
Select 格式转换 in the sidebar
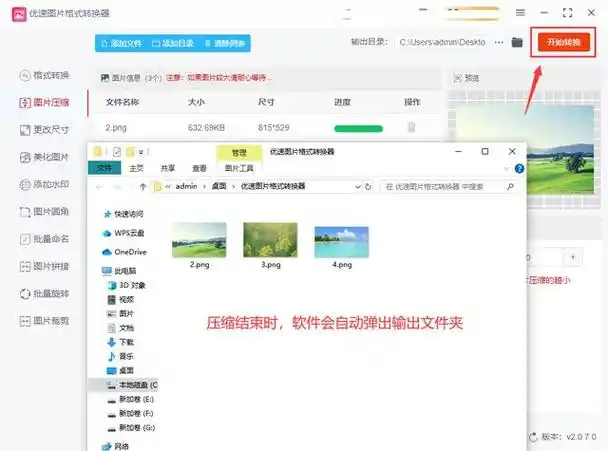[44, 75]
